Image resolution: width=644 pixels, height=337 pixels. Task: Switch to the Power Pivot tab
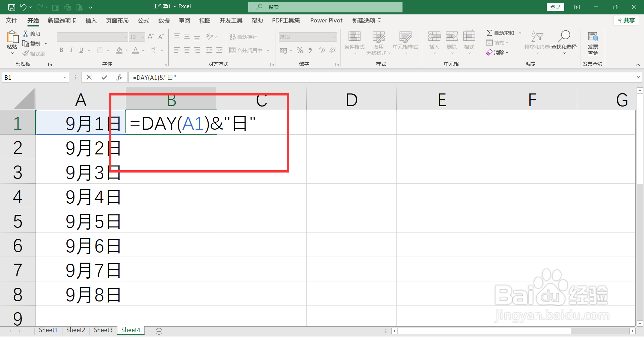point(326,20)
